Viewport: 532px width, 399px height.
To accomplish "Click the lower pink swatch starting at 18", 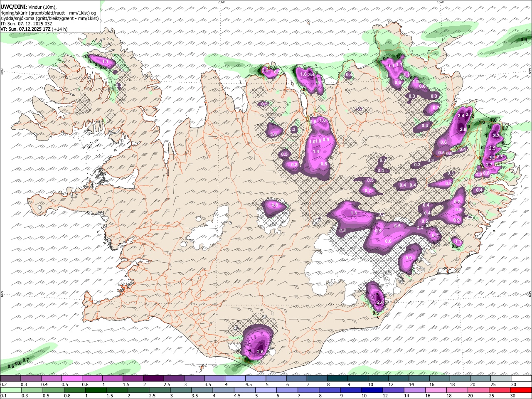I will click(456, 390).
